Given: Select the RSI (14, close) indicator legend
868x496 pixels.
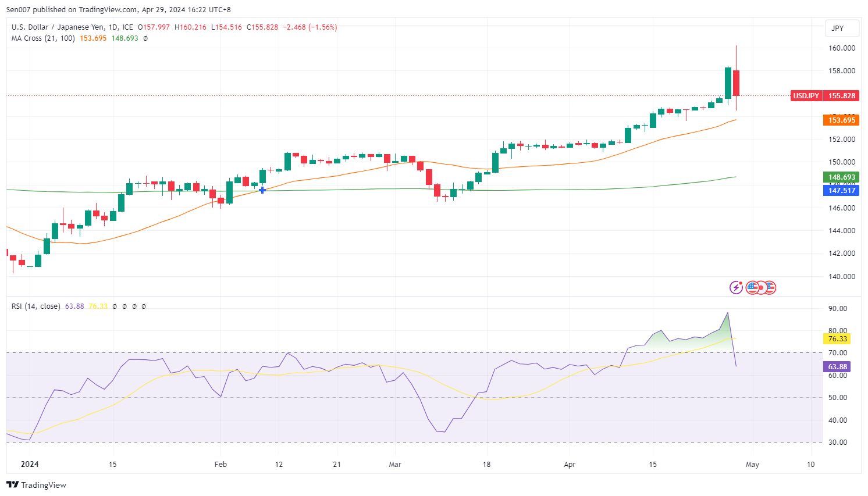Looking at the screenshot, I should pyautogui.click(x=35, y=306).
